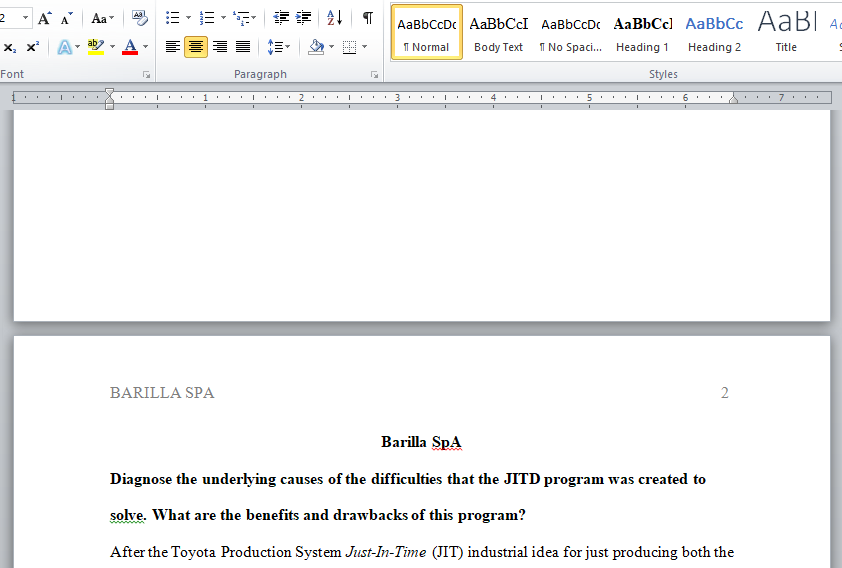
Task: Select the Body Text style
Action: point(498,32)
